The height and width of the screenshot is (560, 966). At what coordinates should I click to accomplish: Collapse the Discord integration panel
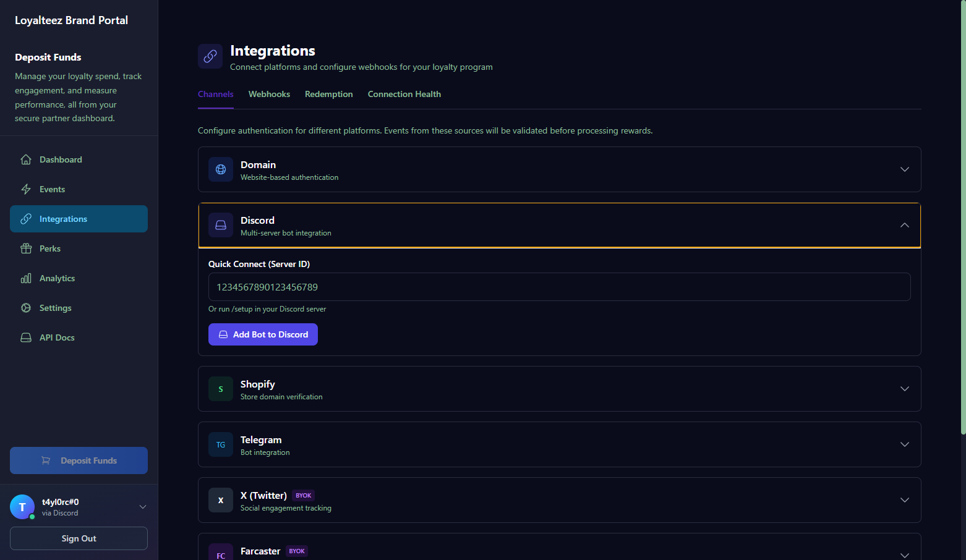pyautogui.click(x=904, y=225)
